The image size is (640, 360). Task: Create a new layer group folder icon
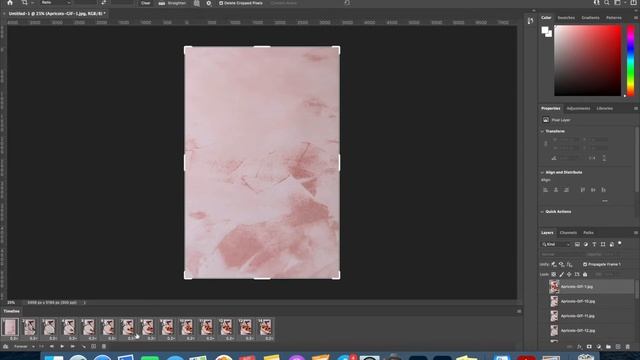coord(608,347)
